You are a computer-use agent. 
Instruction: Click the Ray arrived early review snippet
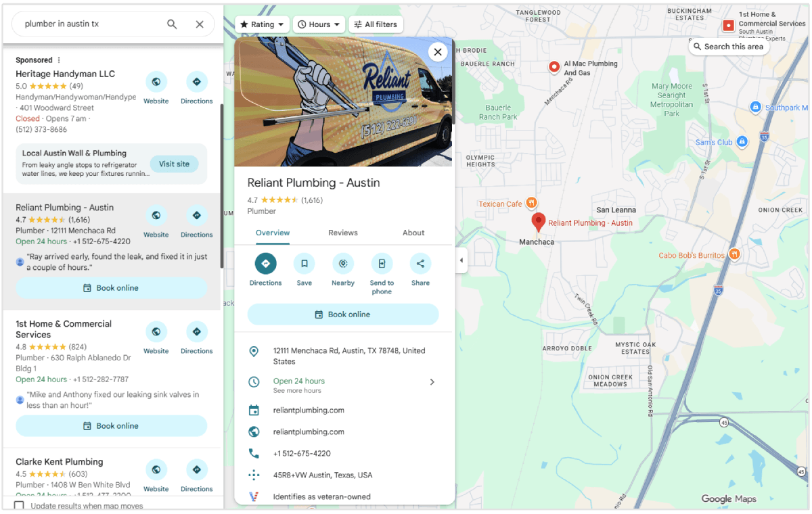[x=117, y=262]
